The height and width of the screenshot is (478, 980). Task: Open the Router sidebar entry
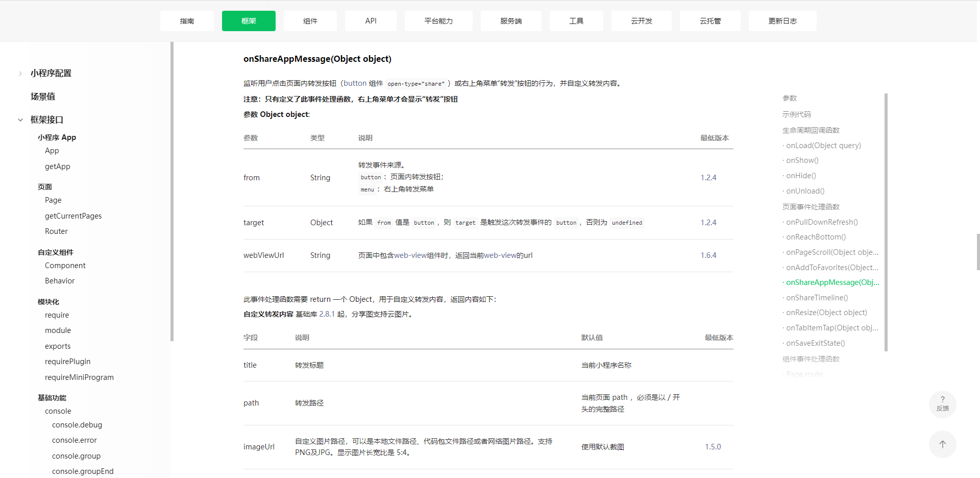click(56, 231)
